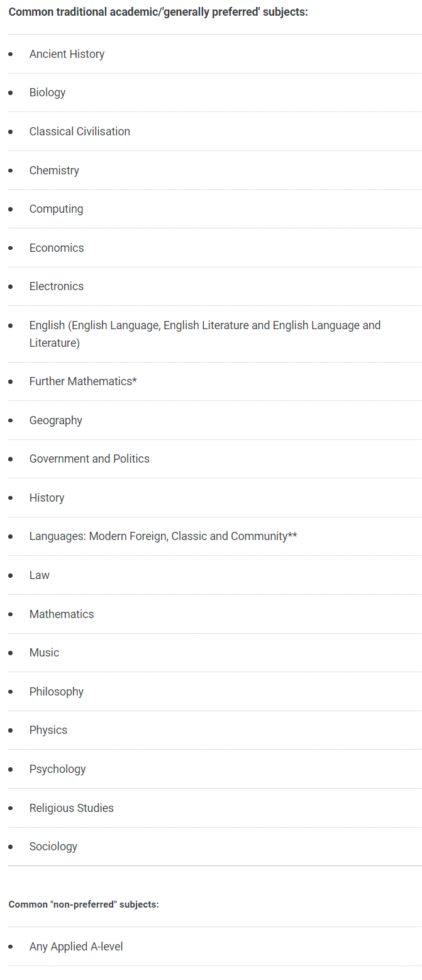Click Classical Civilisation in the list

point(80,132)
